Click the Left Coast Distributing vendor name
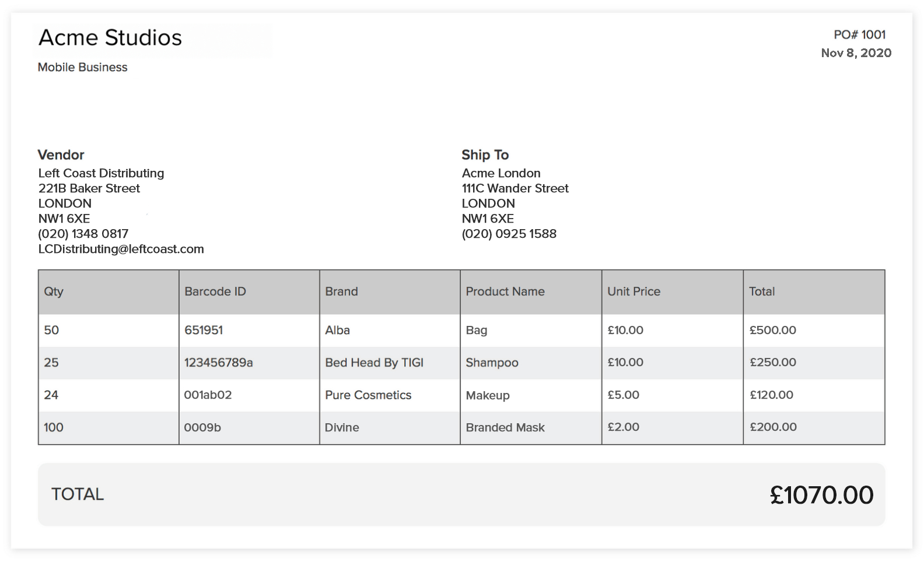The image size is (924, 562). 101,173
